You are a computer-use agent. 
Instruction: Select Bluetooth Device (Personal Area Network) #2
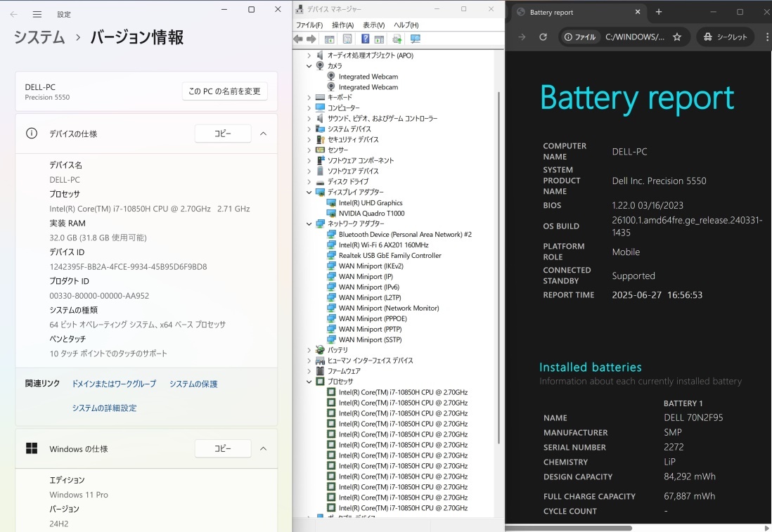tap(405, 234)
